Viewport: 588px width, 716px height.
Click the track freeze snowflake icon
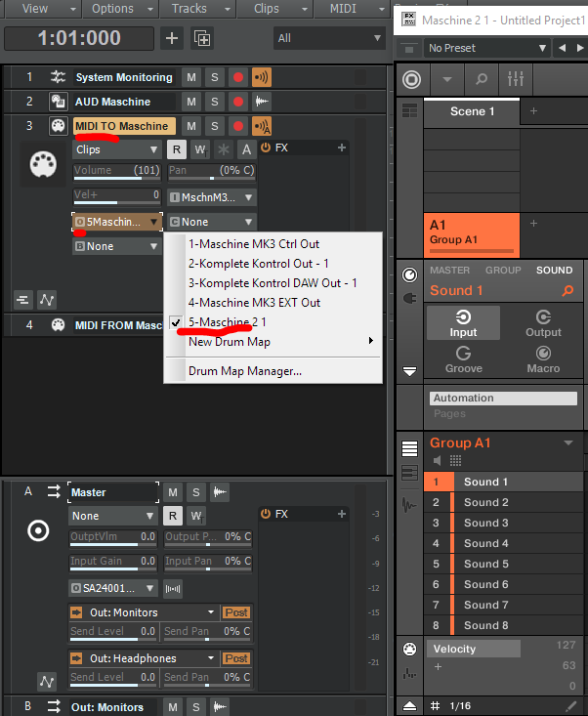point(224,149)
